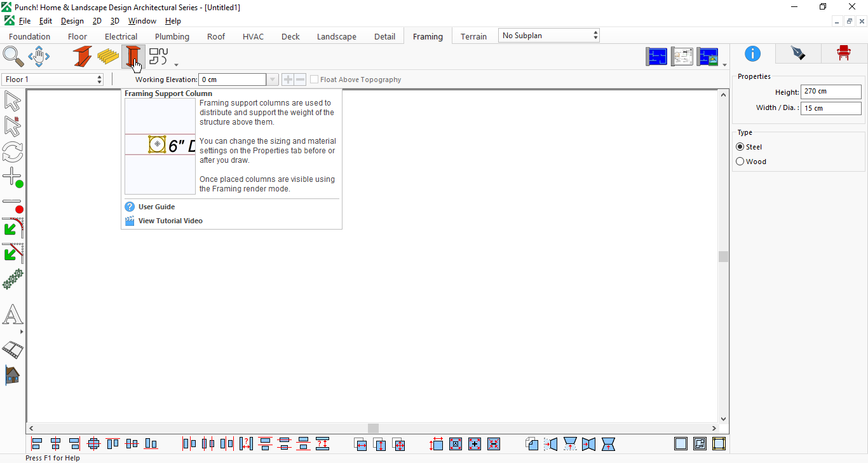Expand the view mode options arrow
The height and width of the screenshot is (463, 868).
coord(725,64)
